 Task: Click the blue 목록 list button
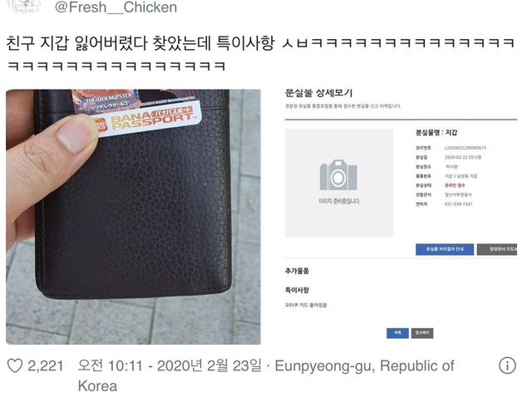397,333
